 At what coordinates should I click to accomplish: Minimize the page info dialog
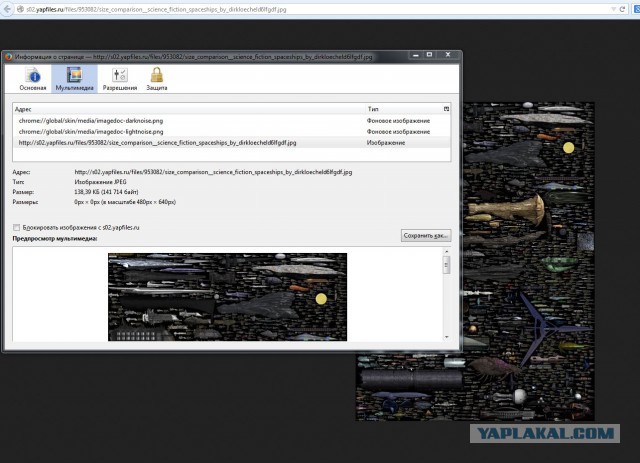(x=416, y=55)
